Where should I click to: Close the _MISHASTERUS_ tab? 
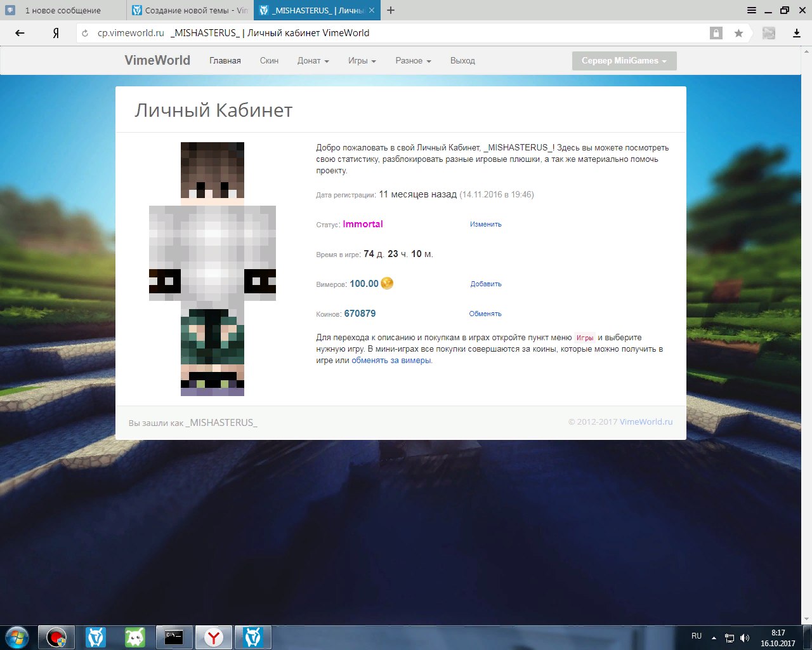pos(372,10)
